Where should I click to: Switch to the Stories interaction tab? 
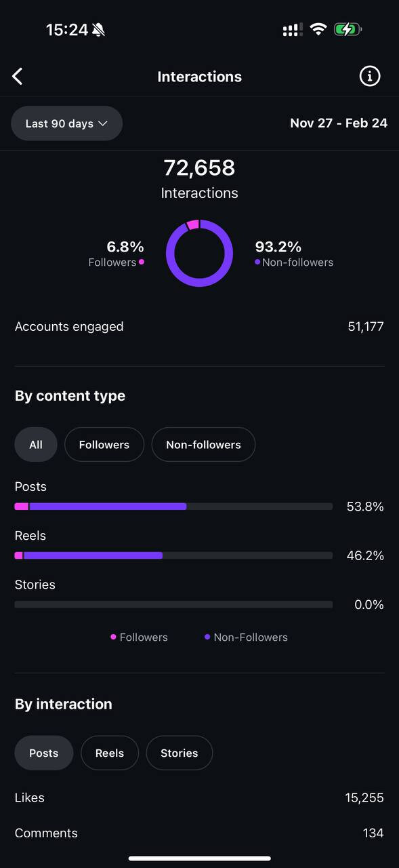tap(180, 753)
